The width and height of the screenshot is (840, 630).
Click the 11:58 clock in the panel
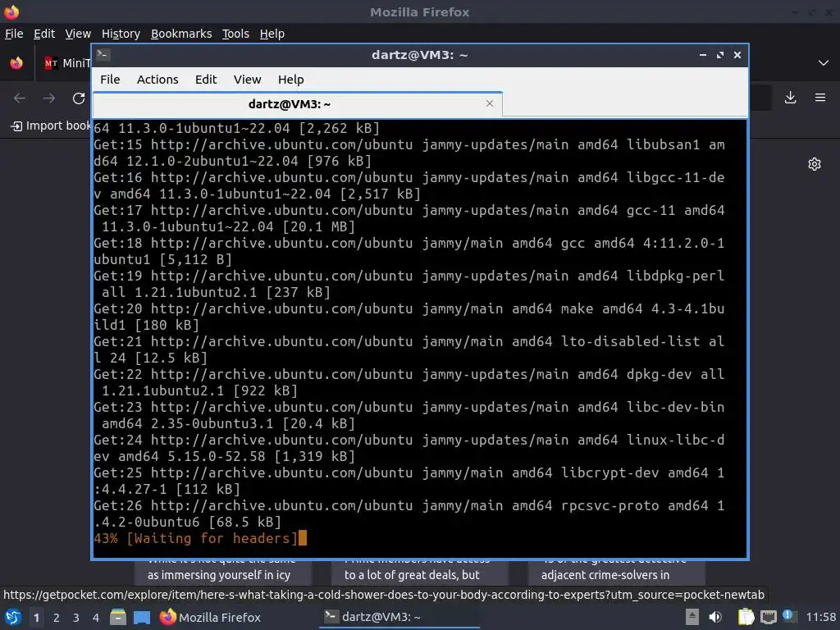[x=820, y=617]
